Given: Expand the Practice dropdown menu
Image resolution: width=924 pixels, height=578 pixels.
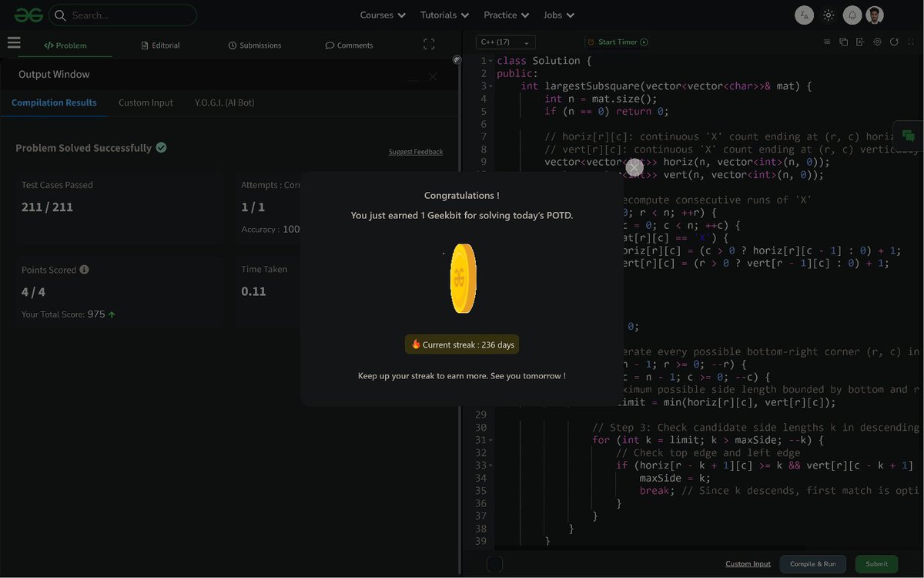Looking at the screenshot, I should (506, 15).
